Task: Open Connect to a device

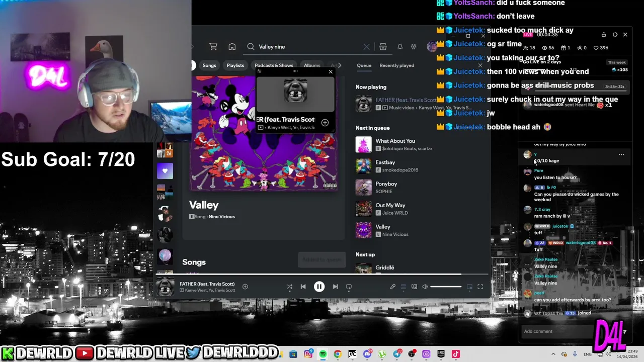Action: [414, 287]
